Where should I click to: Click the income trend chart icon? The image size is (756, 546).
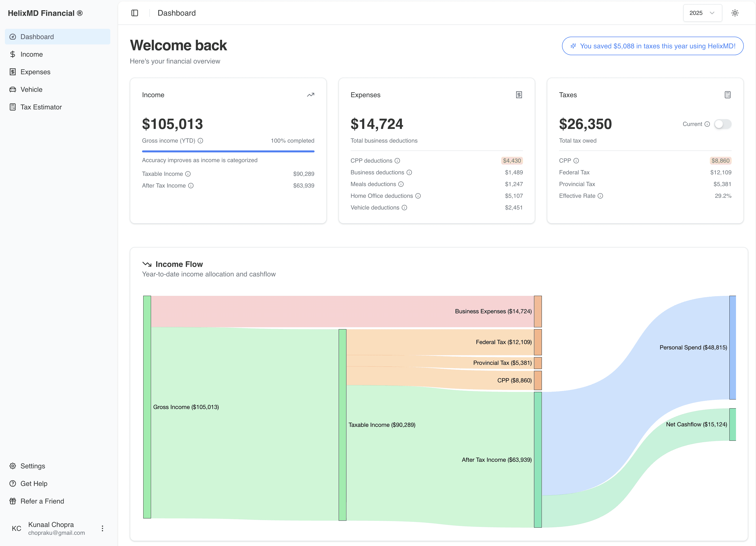click(x=310, y=95)
